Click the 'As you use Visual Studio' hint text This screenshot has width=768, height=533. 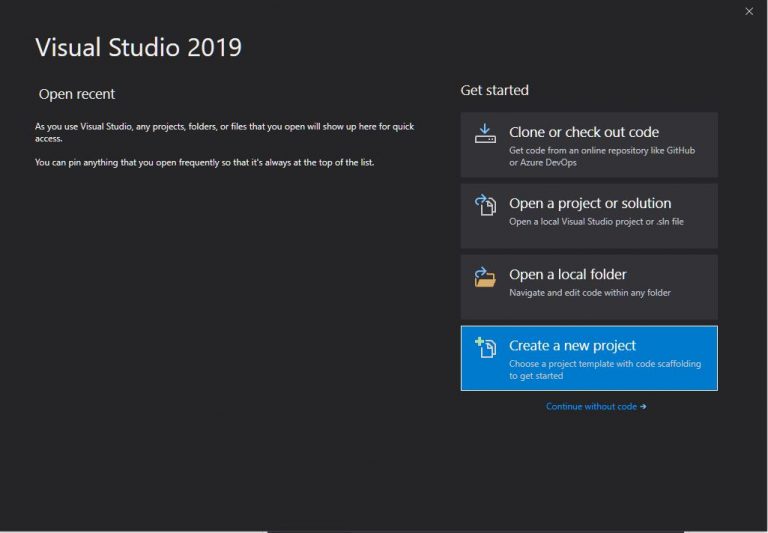pos(224,132)
